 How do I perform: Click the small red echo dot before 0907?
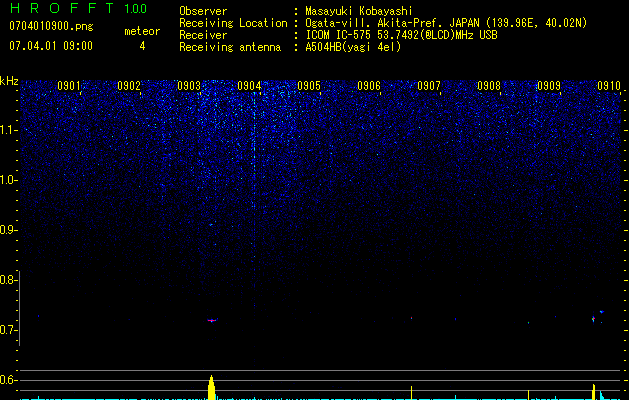point(412,318)
